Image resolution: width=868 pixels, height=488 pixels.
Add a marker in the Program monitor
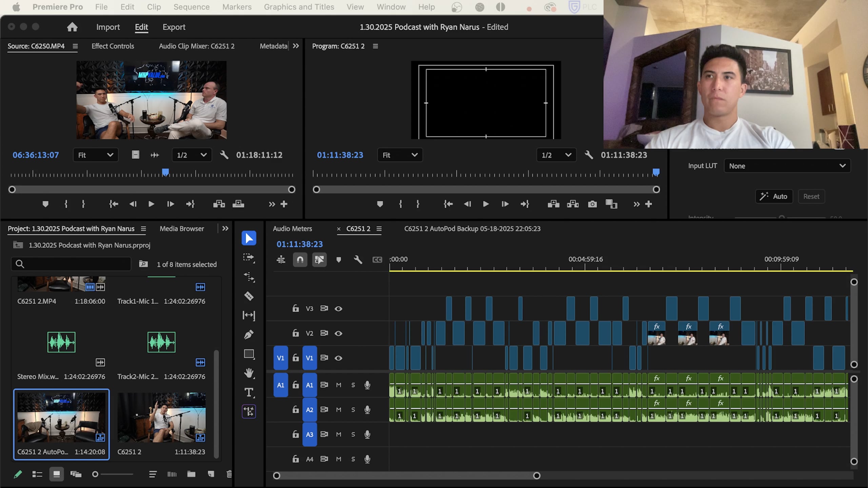click(x=380, y=204)
